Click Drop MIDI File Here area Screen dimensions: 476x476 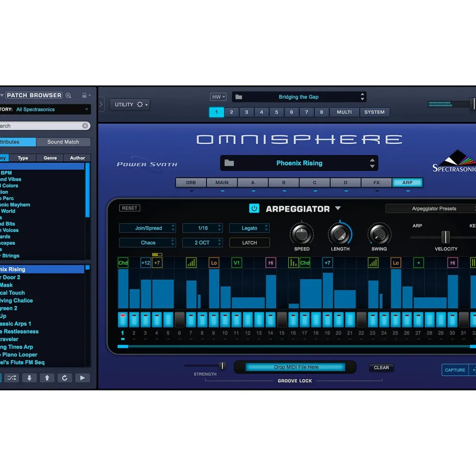(296, 367)
